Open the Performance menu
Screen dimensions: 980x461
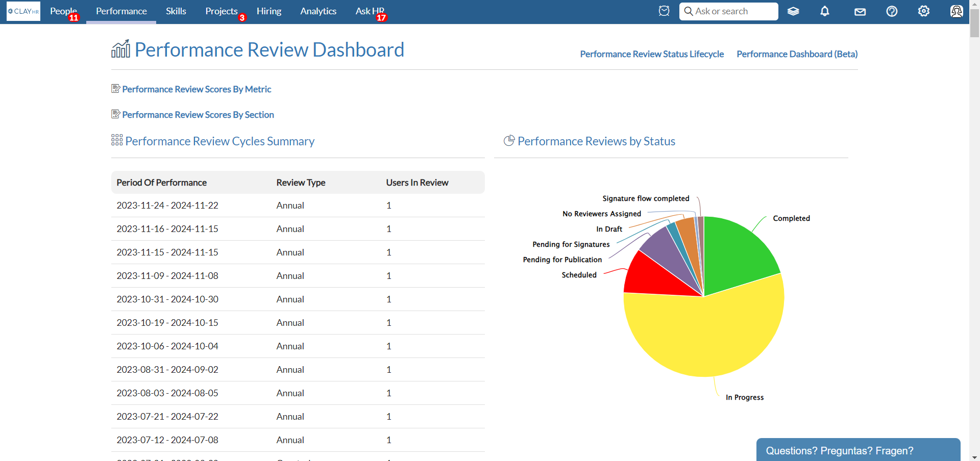click(x=121, y=11)
